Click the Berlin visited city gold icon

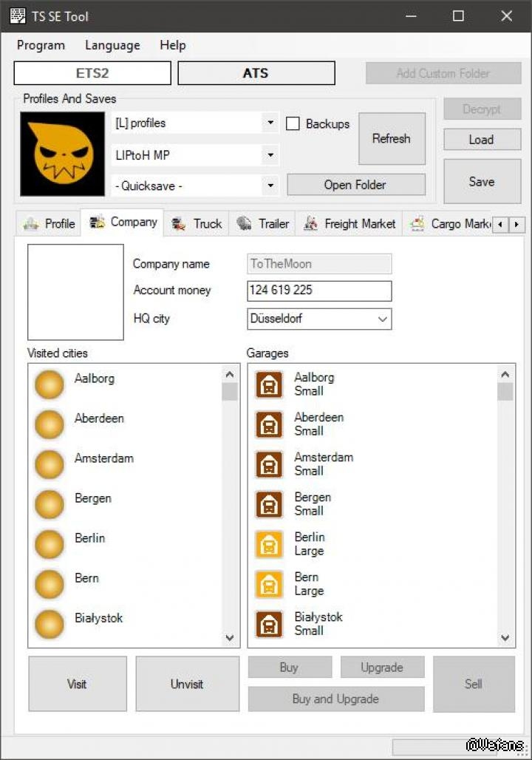[x=49, y=544]
